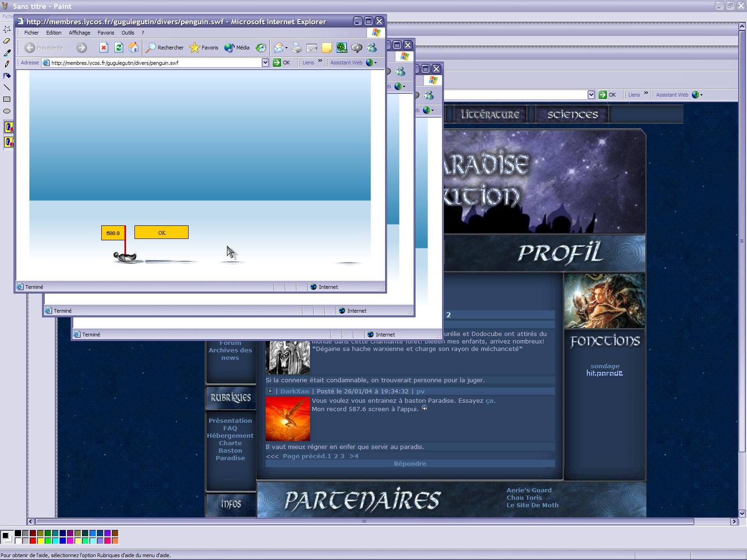747x560 pixels.
Task: Click the yellow note toolbar icon
Action: (327, 48)
